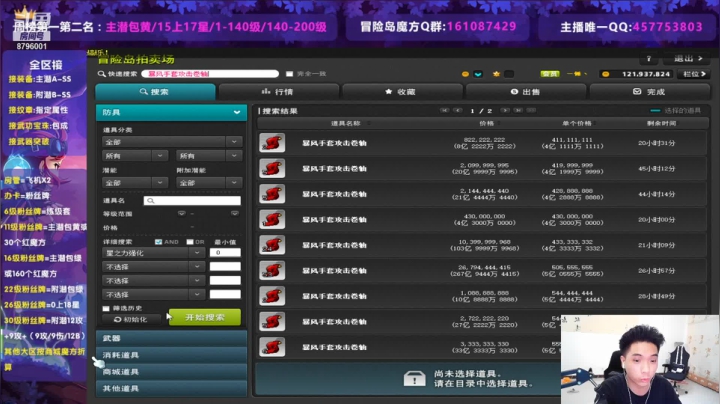Toggle the 完全一致 checkbox

[289, 74]
